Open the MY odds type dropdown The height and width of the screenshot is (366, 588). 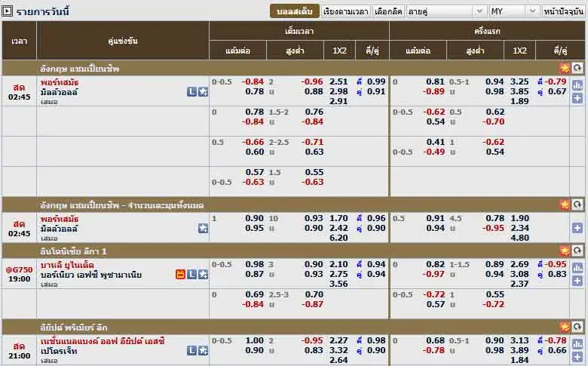tap(513, 11)
